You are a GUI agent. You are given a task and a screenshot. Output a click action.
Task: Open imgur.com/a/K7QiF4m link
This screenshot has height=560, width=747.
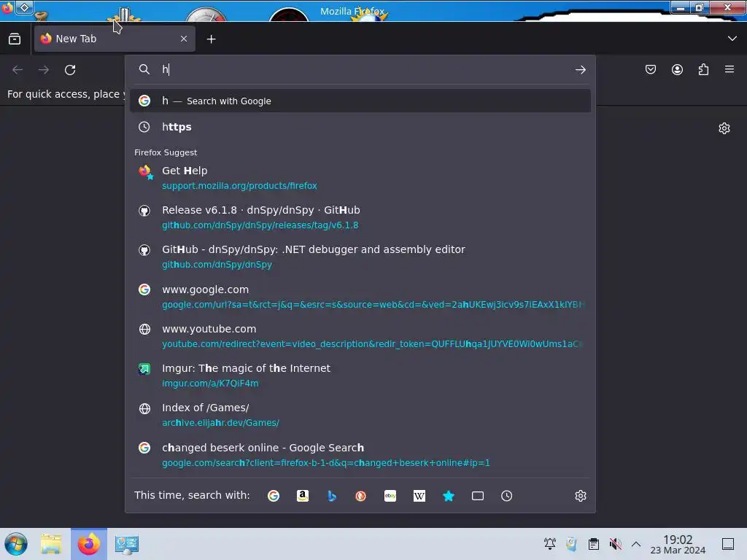coord(210,384)
